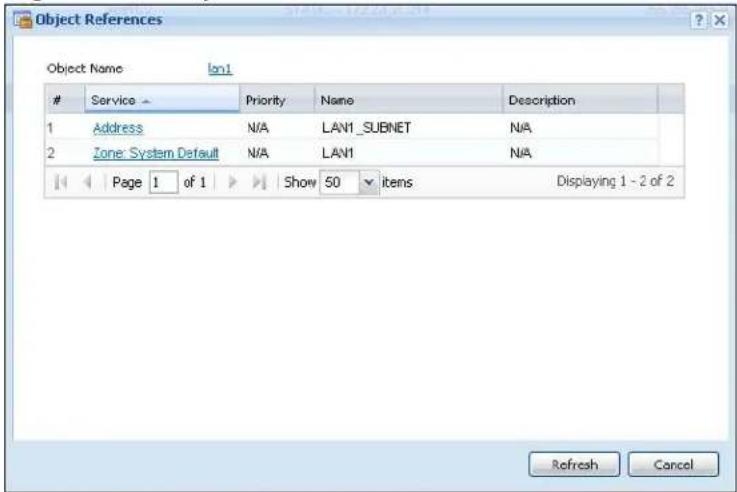The image size is (737, 492).
Task: Open the Address service link
Action: point(118,128)
